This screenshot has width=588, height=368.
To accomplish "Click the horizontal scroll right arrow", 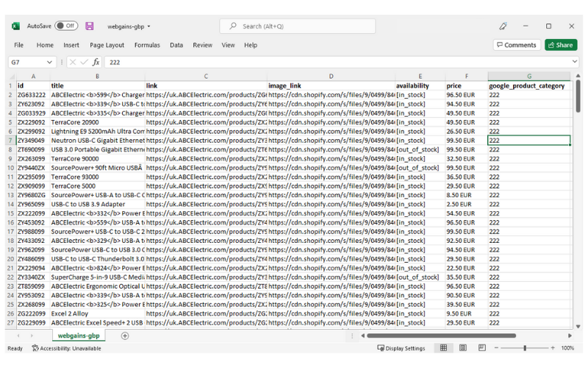I will click(570, 336).
